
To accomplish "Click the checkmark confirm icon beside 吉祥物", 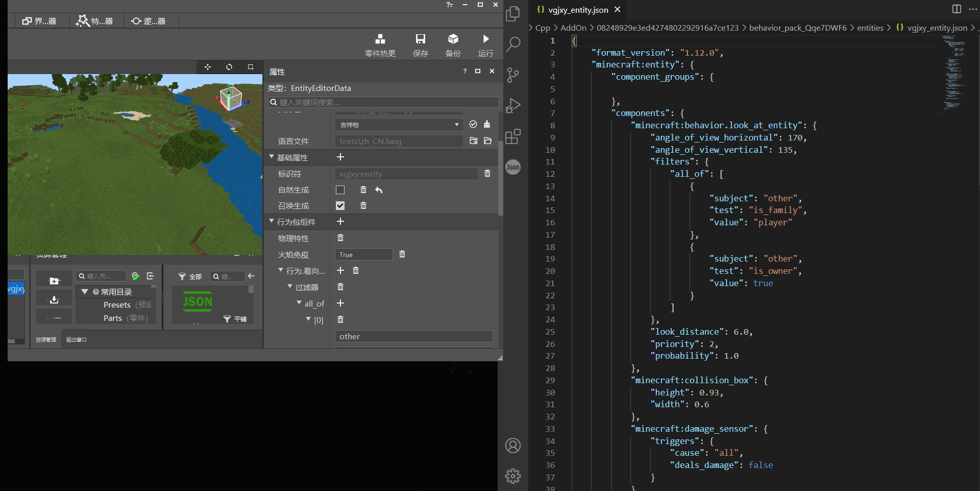I will point(473,125).
